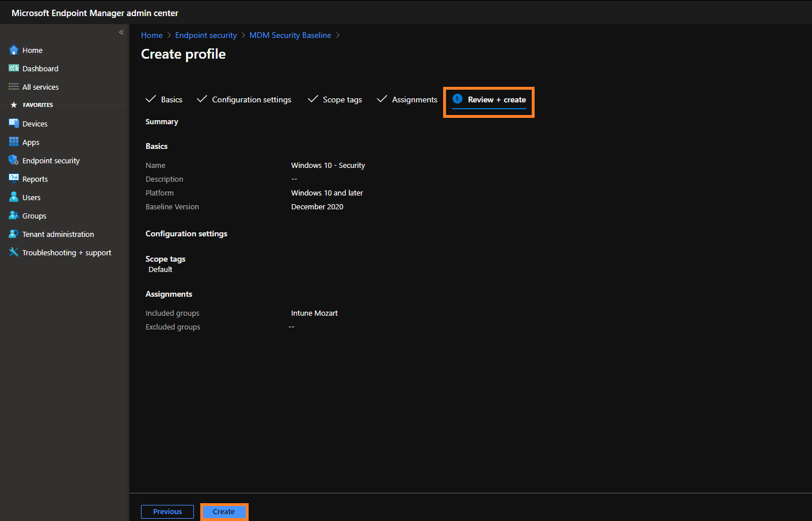The image size is (812, 521).
Task: Click the All services list icon
Action: pyautogui.click(x=14, y=87)
